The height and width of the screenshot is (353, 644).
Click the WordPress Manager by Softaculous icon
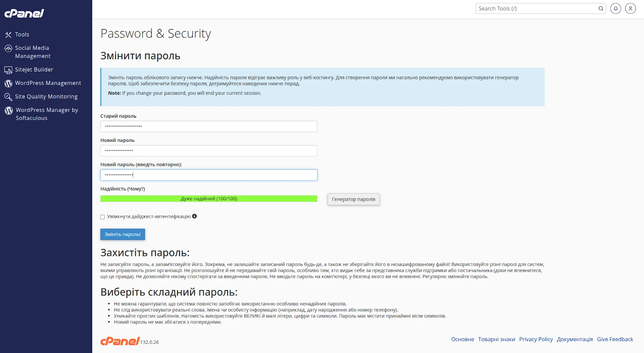click(x=8, y=110)
